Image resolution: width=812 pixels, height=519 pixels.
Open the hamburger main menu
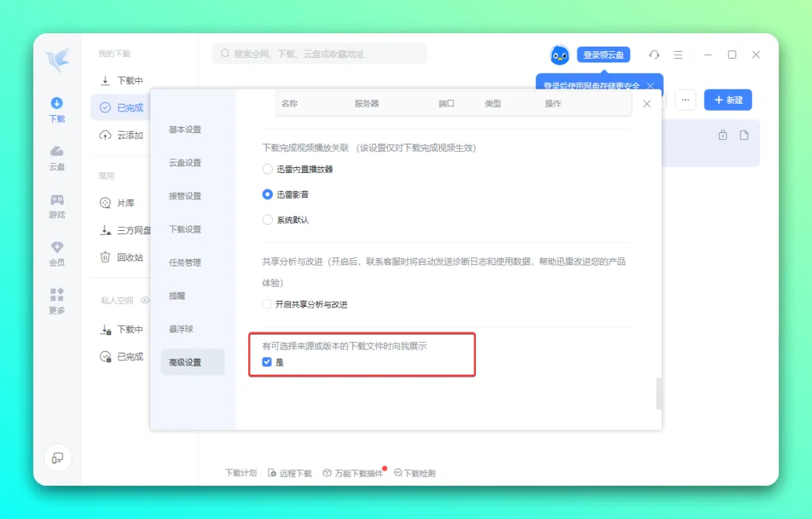click(x=678, y=54)
